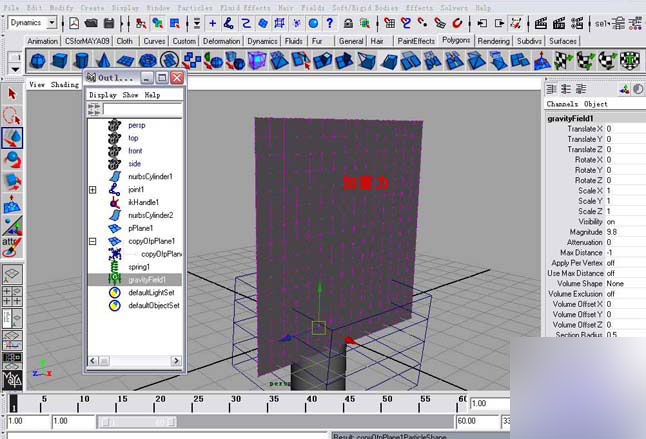
Task: Click the Outliner horizontal scrollbar right arrow
Action: point(176,361)
